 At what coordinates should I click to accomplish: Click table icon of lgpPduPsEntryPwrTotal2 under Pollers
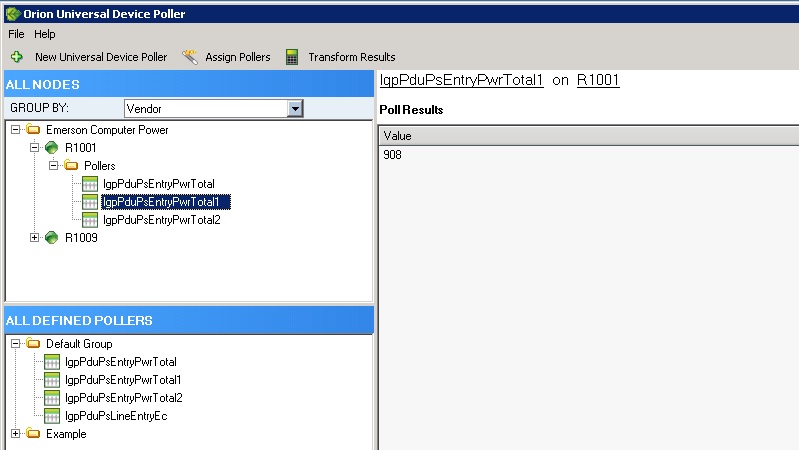pyautogui.click(x=90, y=220)
